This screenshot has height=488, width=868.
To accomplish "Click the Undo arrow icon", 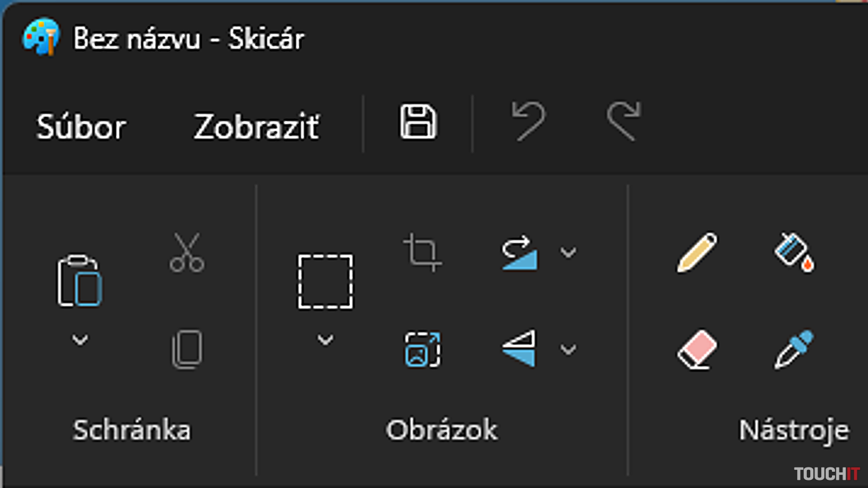I will tap(529, 122).
